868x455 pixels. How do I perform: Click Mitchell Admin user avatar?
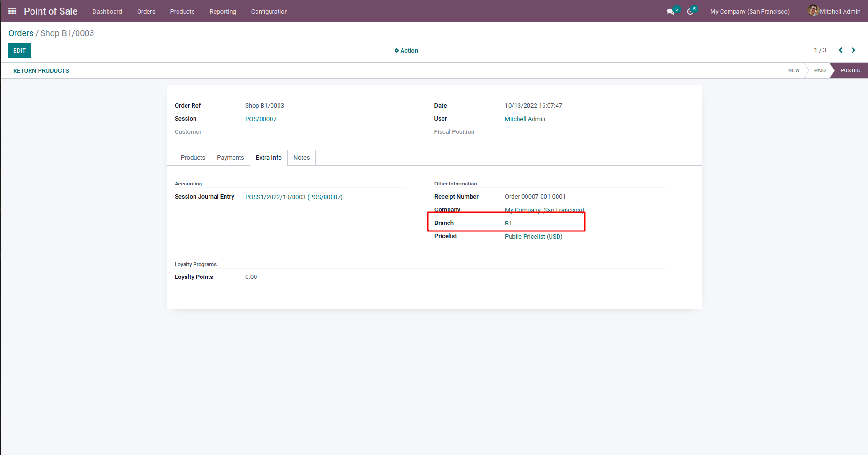coord(813,11)
